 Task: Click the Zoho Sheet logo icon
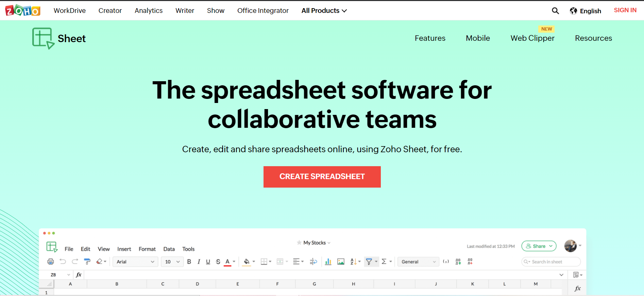tap(43, 38)
